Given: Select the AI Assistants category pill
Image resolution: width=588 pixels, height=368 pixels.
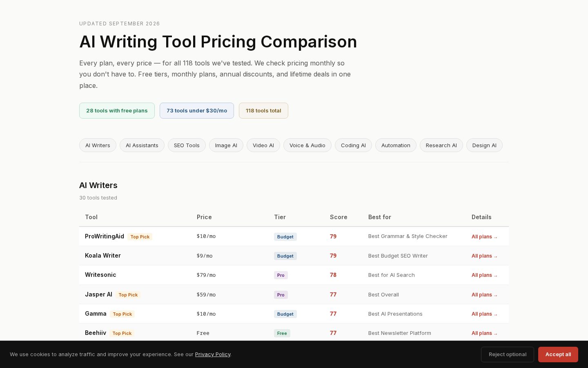Looking at the screenshot, I should coord(142,145).
